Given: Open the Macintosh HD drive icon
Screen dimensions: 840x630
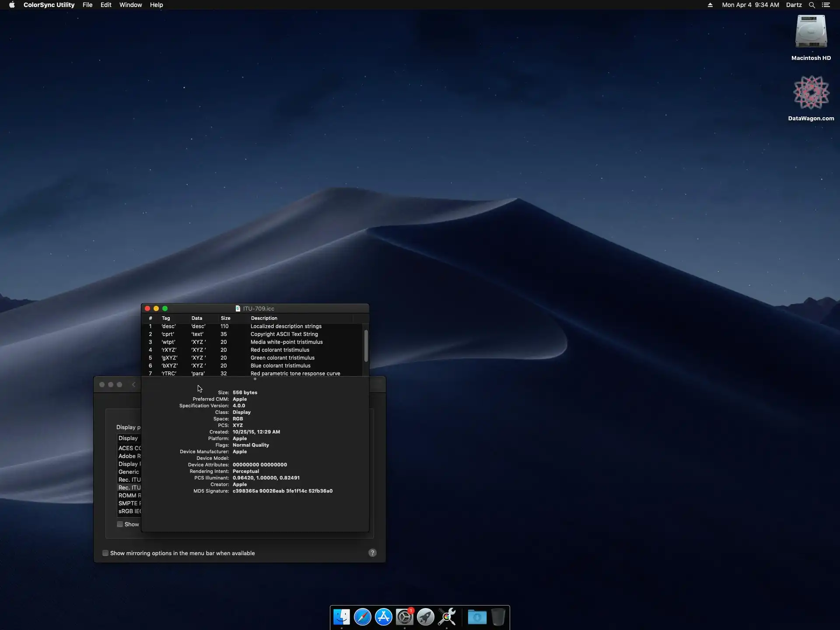Looking at the screenshot, I should 811,32.
